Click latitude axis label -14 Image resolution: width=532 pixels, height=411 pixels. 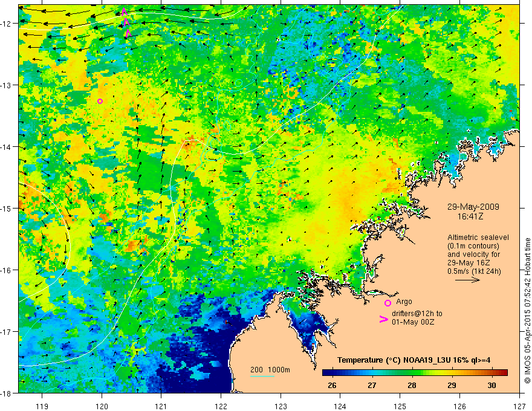click(x=6, y=146)
